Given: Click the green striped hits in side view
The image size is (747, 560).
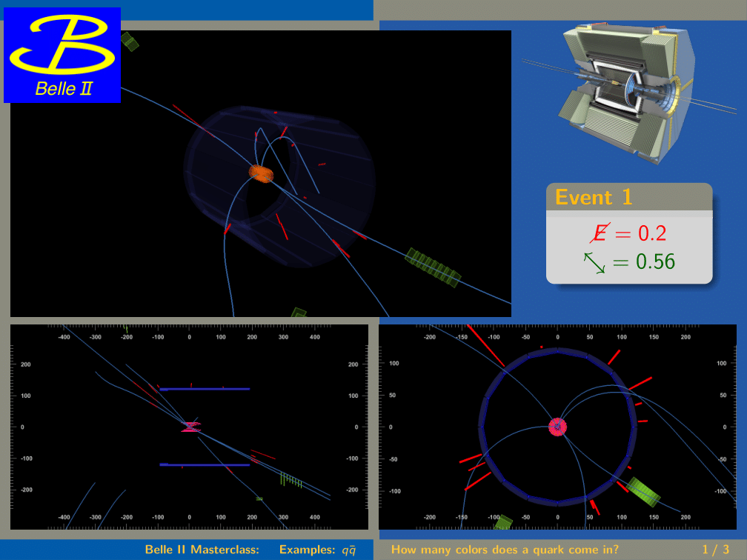Looking at the screenshot, I should [290, 480].
